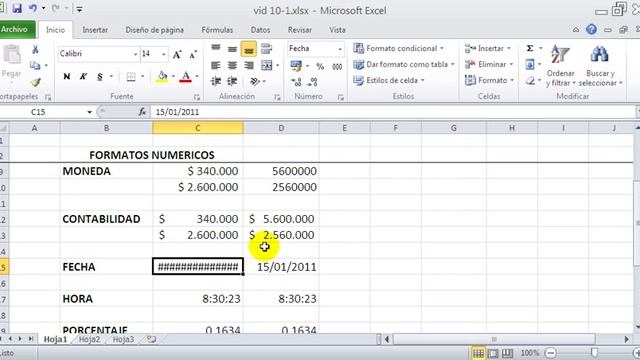640x360 pixels.
Task: Click the Paste clipboard icon
Action: click(x=12, y=55)
